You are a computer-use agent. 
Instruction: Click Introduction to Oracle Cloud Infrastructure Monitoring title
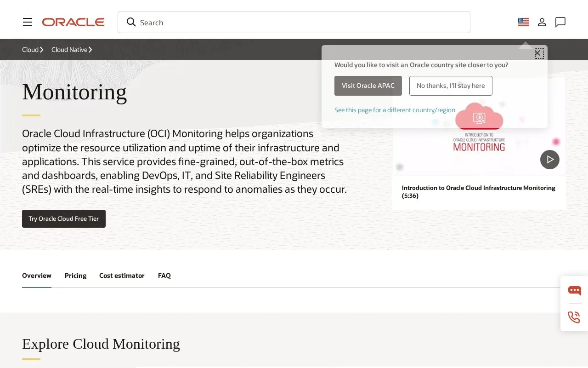tap(478, 191)
